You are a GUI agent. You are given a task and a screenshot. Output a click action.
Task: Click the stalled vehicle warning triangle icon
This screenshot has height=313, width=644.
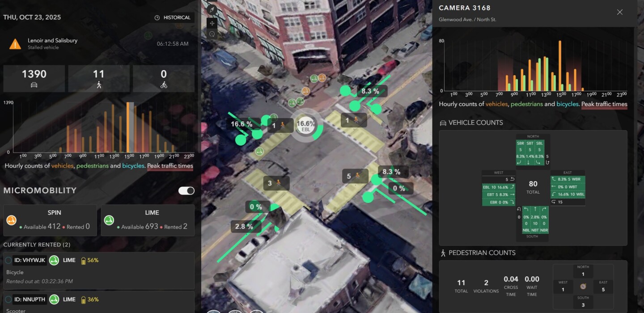15,43
